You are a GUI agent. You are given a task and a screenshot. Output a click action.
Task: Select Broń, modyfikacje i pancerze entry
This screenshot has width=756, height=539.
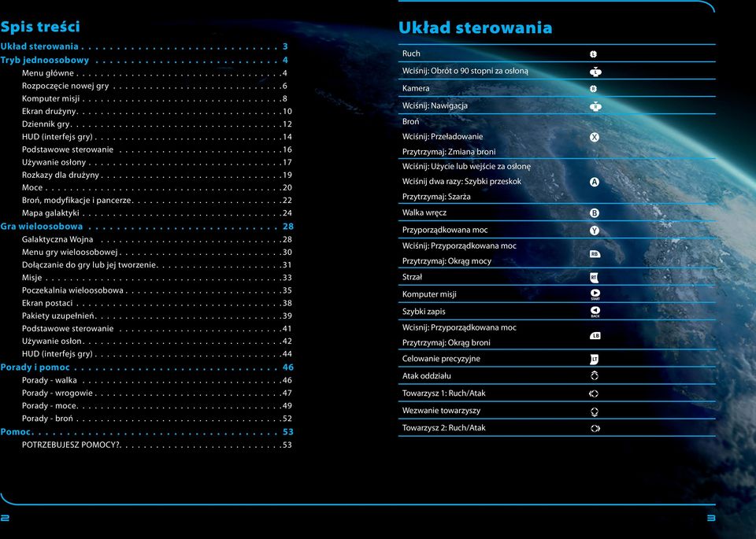pos(157,201)
